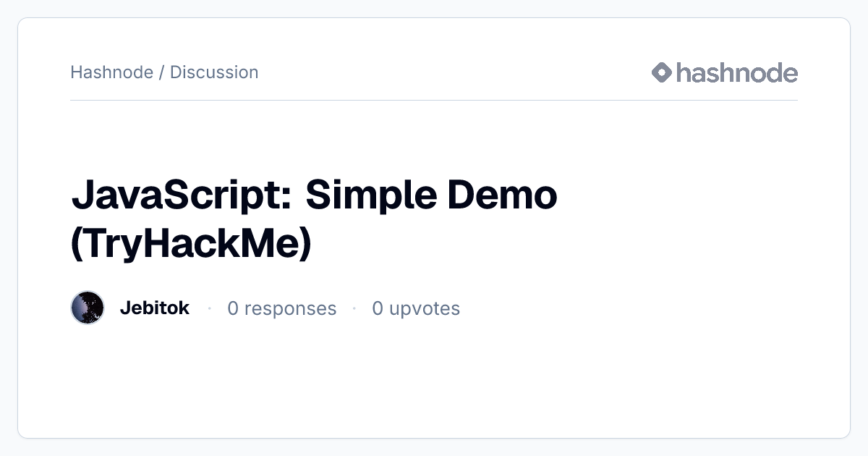Open the "JavaScript: Simple Demo" title line
The height and width of the screenshot is (456, 868).
point(315,195)
